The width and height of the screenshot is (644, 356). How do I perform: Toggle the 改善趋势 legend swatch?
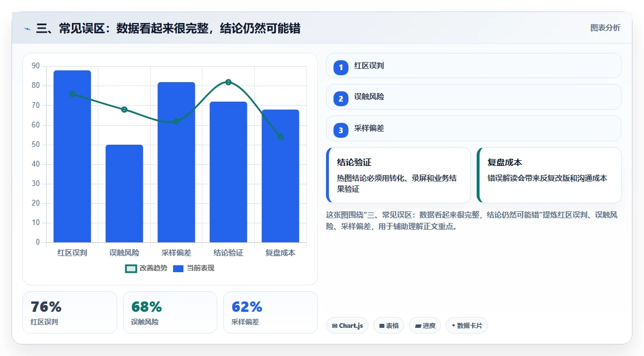click(131, 269)
